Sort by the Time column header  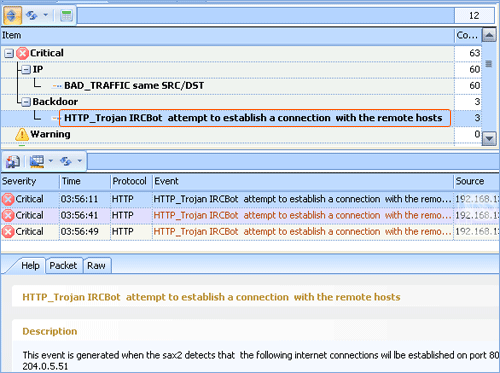(85, 181)
